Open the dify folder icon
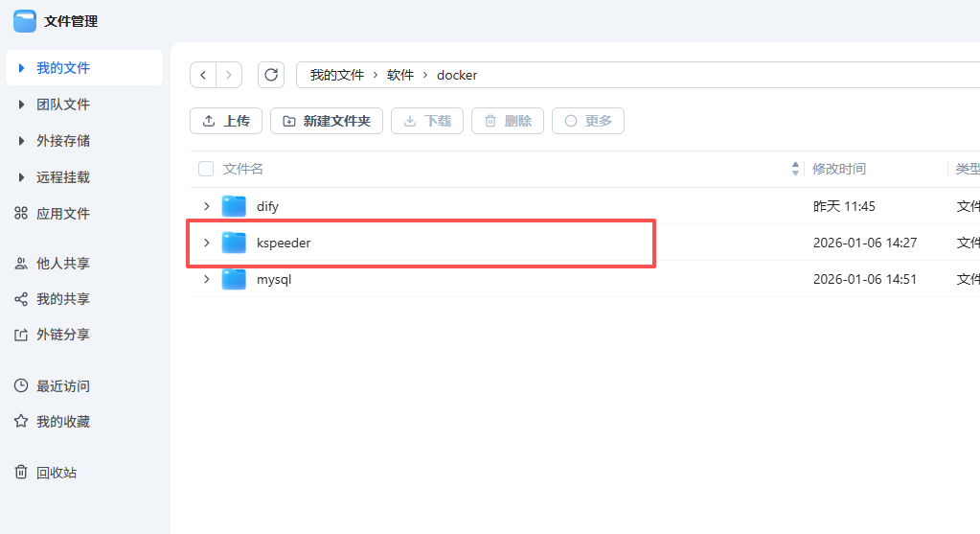 pyautogui.click(x=234, y=206)
